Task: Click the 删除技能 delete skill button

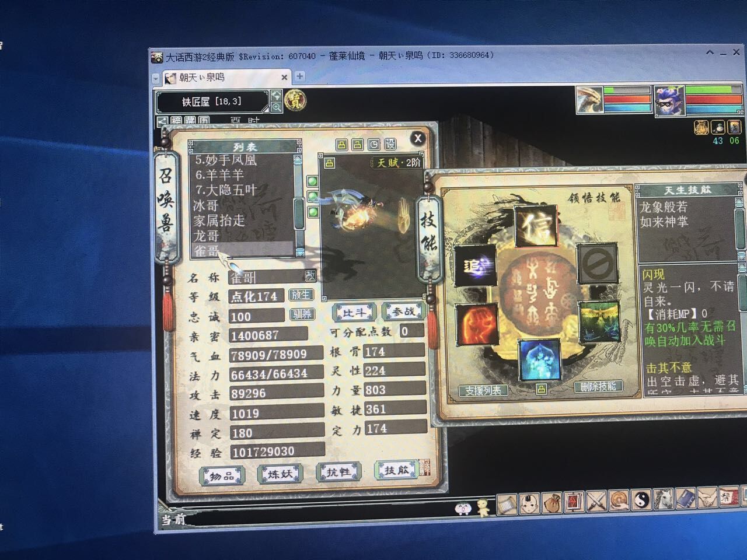Action: [x=598, y=387]
